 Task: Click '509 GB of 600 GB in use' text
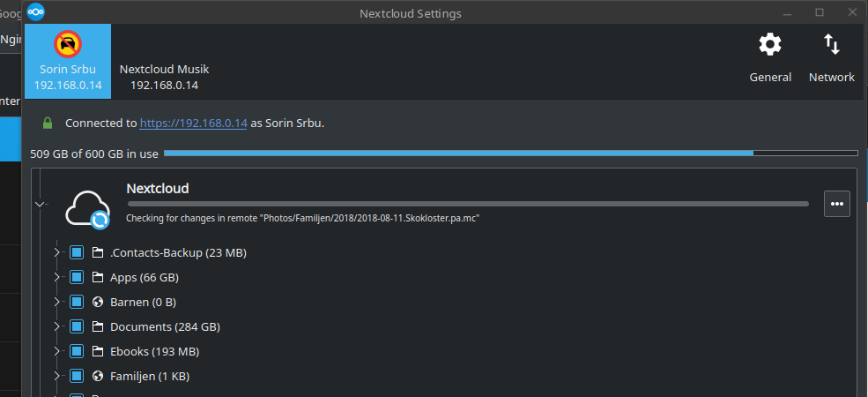[94, 154]
